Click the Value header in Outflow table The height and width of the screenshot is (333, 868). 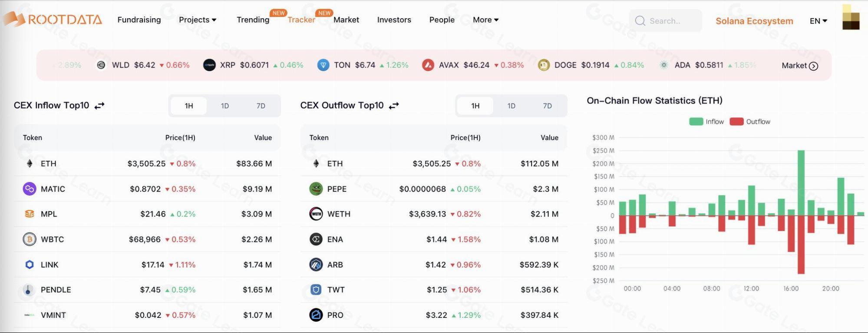click(549, 137)
